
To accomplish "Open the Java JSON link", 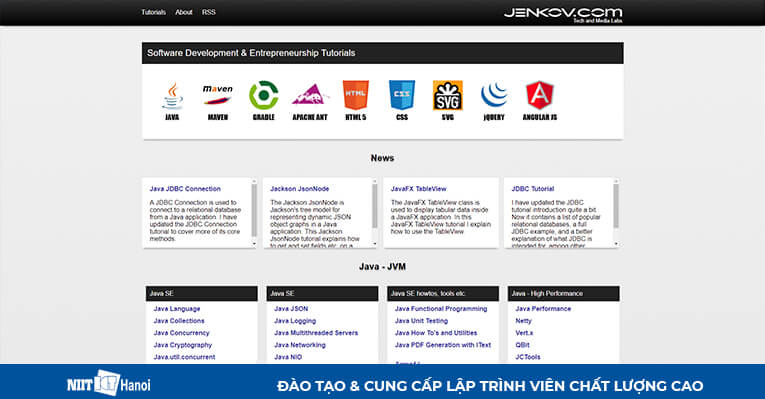I will pos(291,309).
